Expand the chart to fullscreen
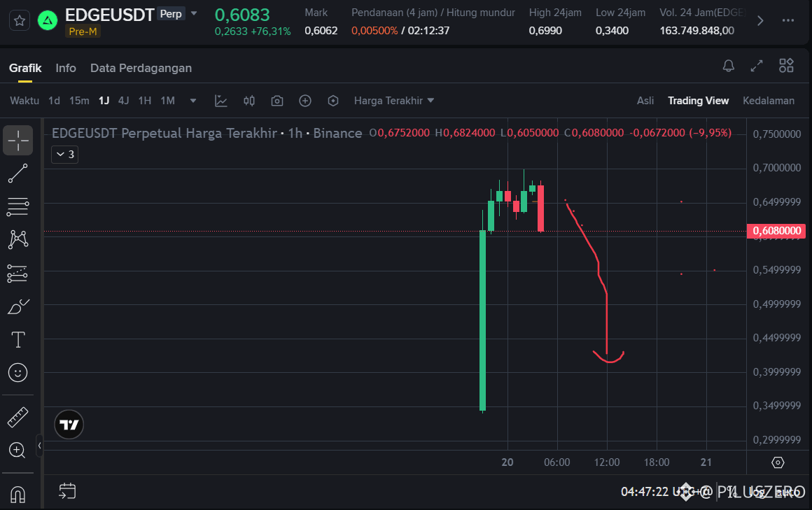 757,66
